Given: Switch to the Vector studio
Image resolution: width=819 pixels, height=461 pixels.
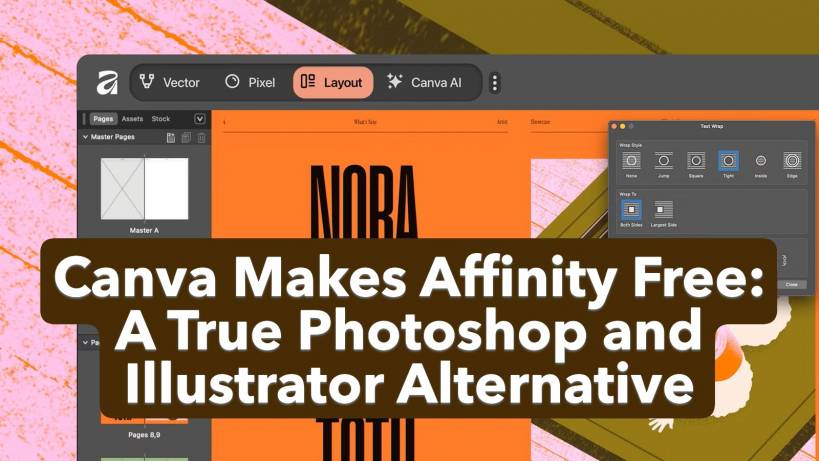Looking at the screenshot, I should click(169, 82).
